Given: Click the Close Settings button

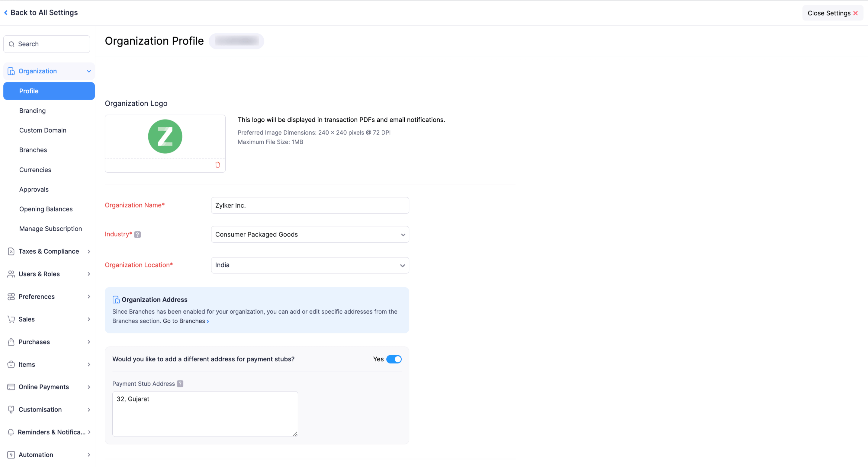Looking at the screenshot, I should pyautogui.click(x=832, y=13).
